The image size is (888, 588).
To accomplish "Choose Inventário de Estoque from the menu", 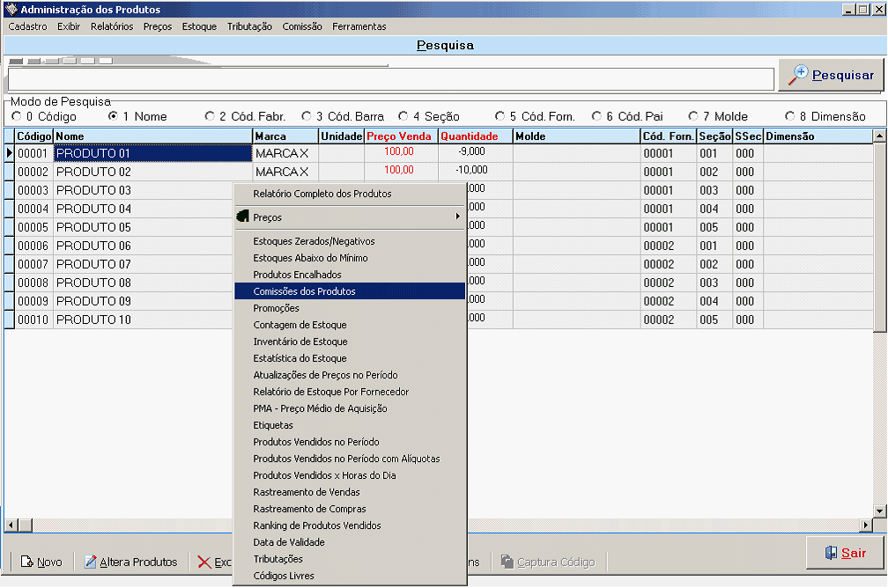I will pos(300,342).
